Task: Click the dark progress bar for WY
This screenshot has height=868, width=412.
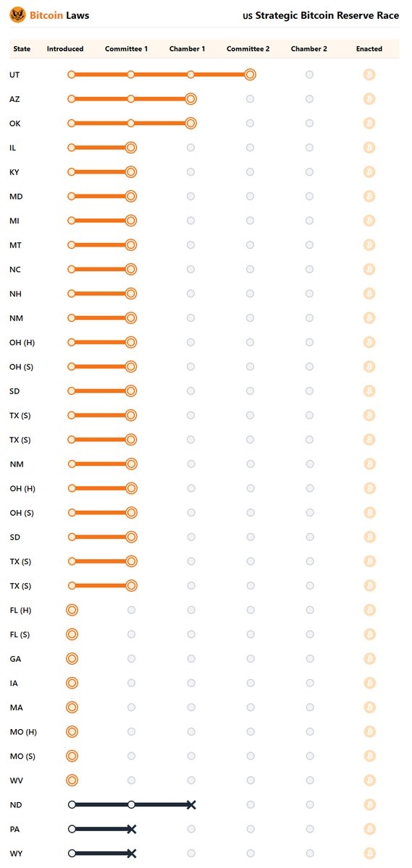Action: pos(101,854)
